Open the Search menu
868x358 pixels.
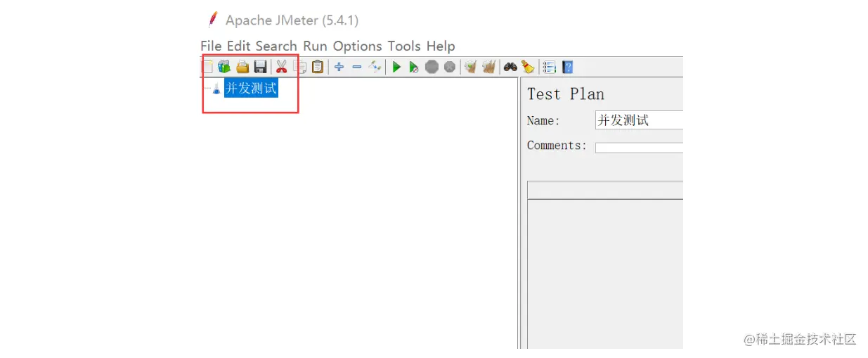(x=276, y=46)
